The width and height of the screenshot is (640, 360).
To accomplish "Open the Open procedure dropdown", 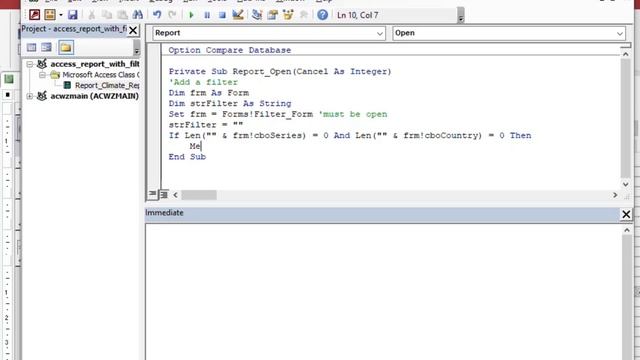I will (x=620, y=33).
